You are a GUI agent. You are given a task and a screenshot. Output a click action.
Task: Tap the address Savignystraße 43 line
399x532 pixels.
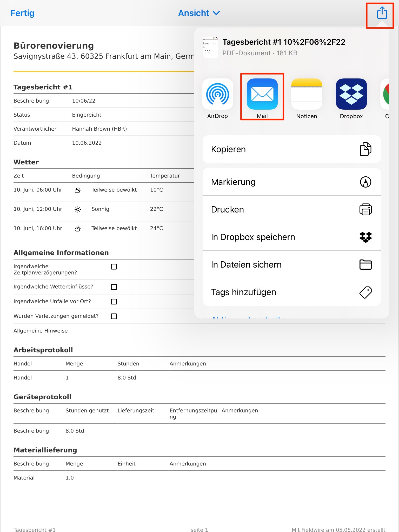pyautogui.click(x=104, y=56)
